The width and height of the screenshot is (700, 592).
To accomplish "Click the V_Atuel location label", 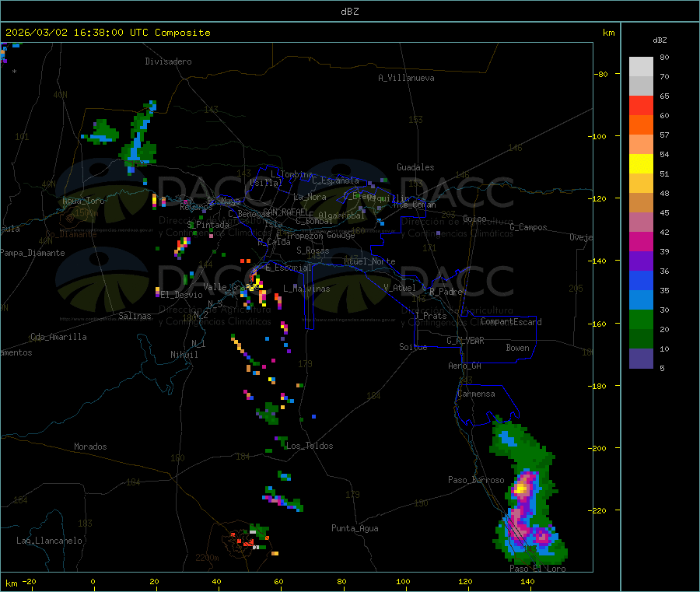I will 400,288.
